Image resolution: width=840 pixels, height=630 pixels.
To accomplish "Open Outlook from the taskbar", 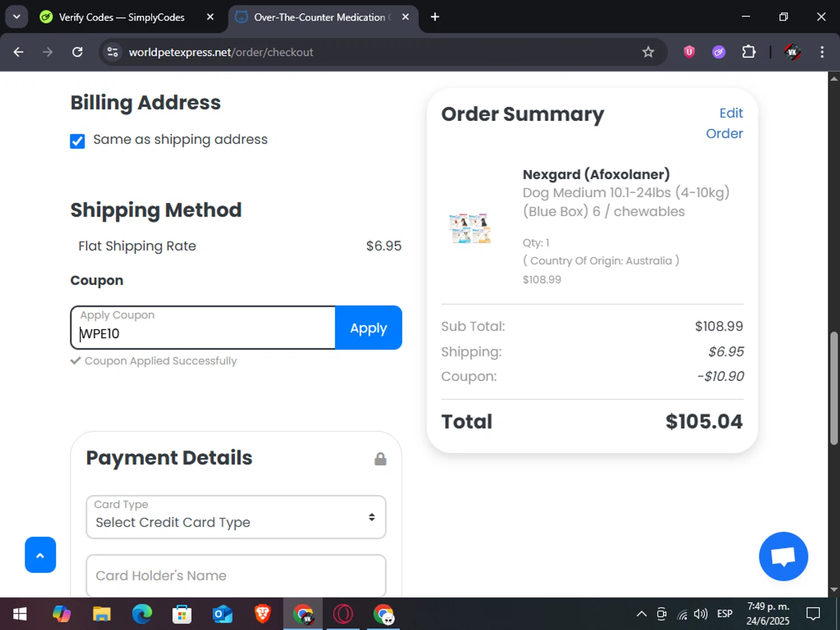I will click(222, 614).
